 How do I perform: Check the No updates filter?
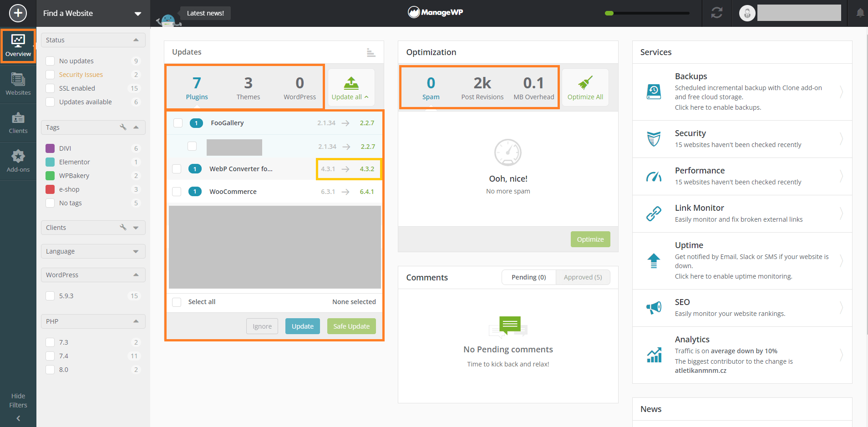click(x=51, y=61)
